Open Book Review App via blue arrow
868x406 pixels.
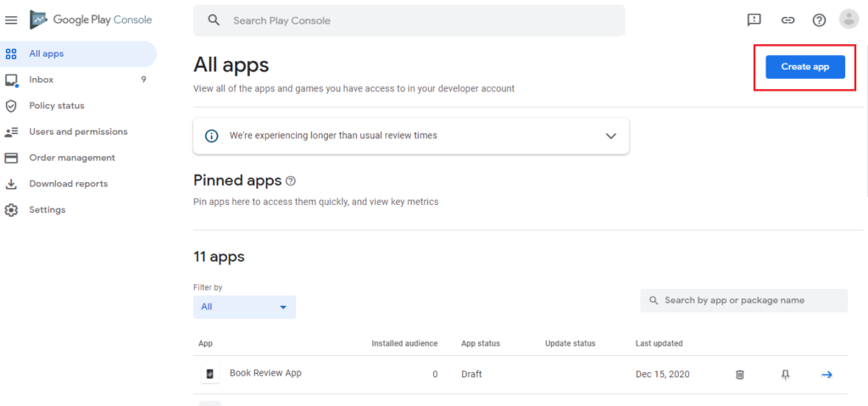[x=826, y=375]
